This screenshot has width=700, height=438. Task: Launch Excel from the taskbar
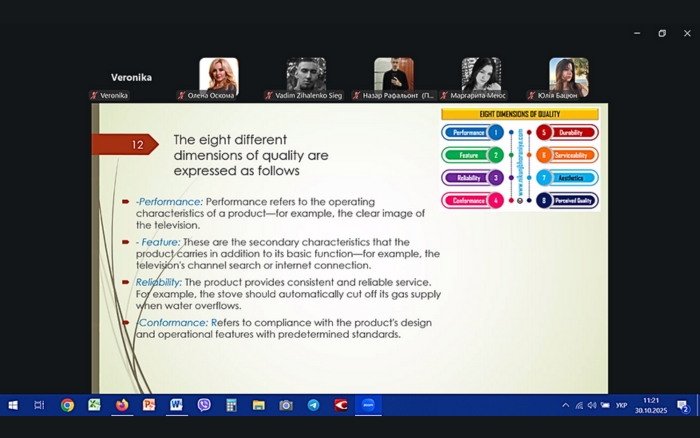tap(94, 405)
